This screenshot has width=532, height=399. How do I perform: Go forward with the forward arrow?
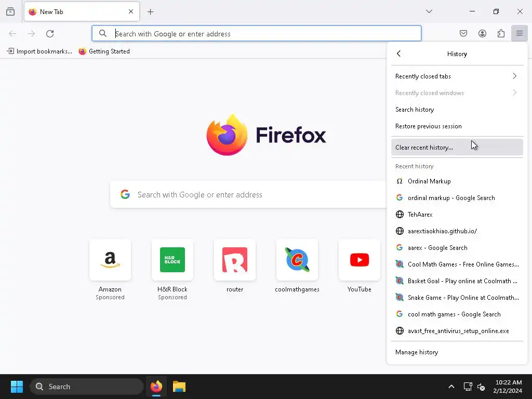[31, 34]
